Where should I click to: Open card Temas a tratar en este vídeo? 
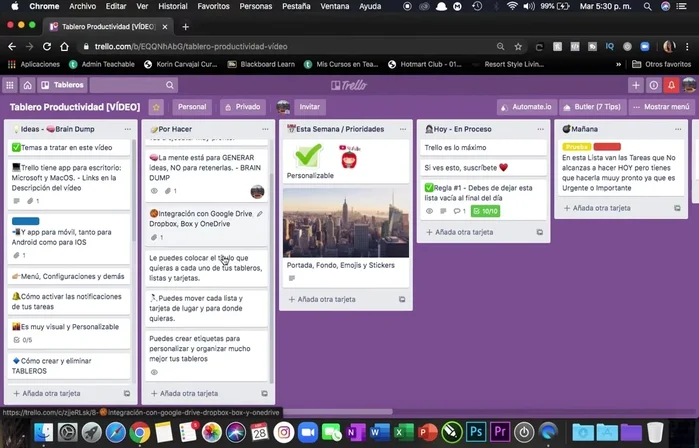click(x=69, y=148)
